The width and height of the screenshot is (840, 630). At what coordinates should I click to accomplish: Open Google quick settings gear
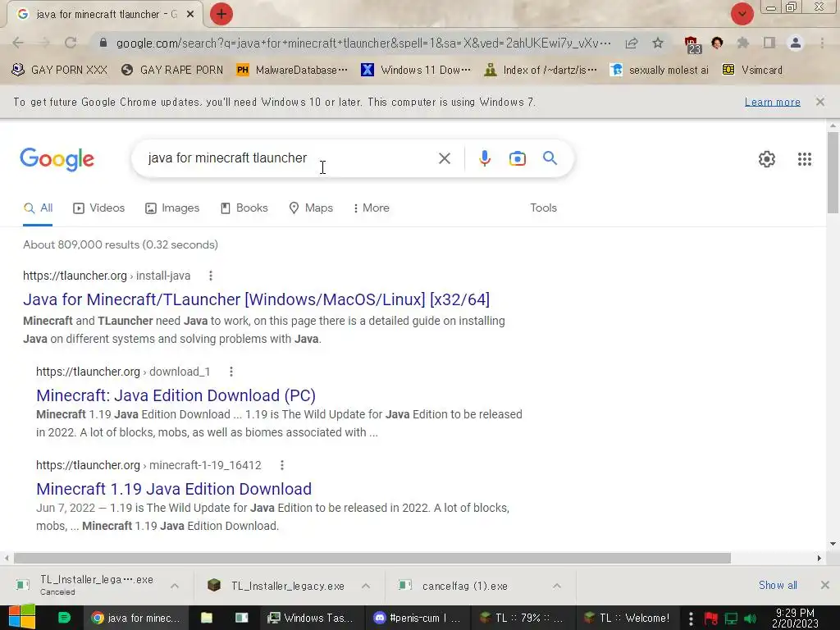pyautogui.click(x=767, y=159)
